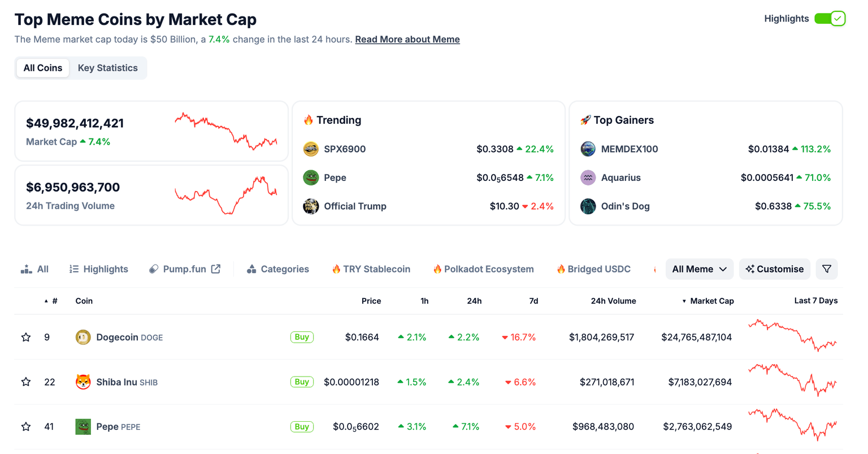
Task: Switch to the Key Statistics tab
Action: pos(107,67)
